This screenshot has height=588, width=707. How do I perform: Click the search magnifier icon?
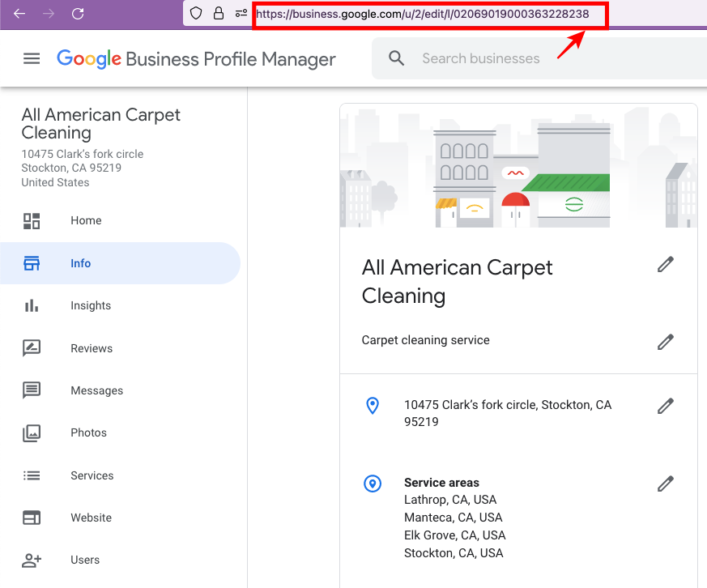tap(396, 58)
